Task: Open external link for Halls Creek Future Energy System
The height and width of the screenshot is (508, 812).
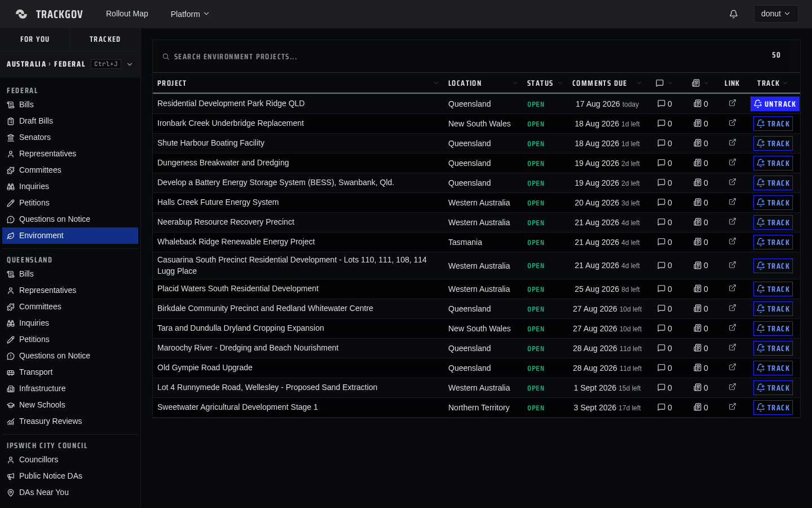Action: 732,202
